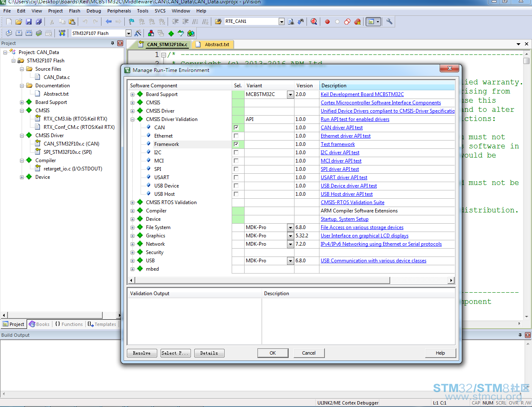The width and height of the screenshot is (532, 407).
Task: Open a file with the folder icon
Action: [x=19, y=22]
